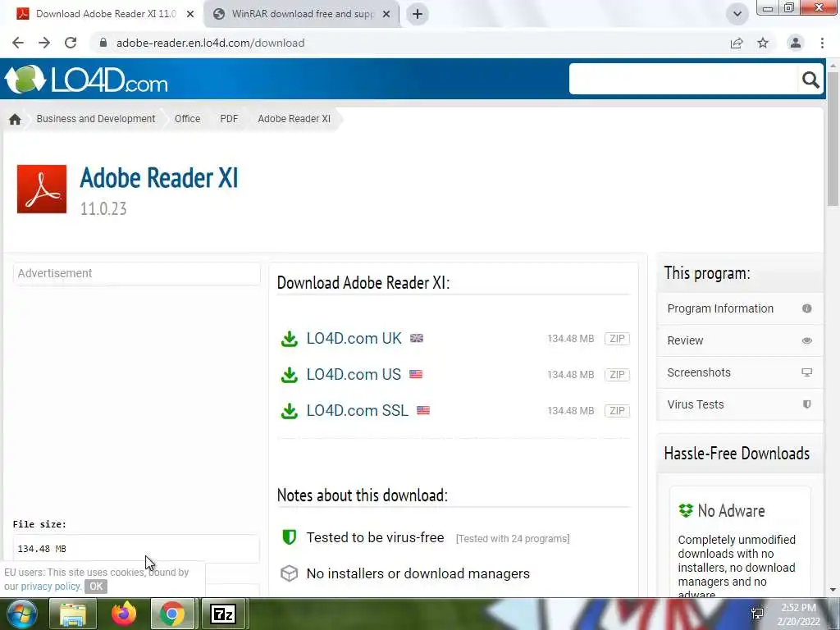Open the Adobe Reader XI breadcrumb
840x630 pixels.
click(x=294, y=119)
